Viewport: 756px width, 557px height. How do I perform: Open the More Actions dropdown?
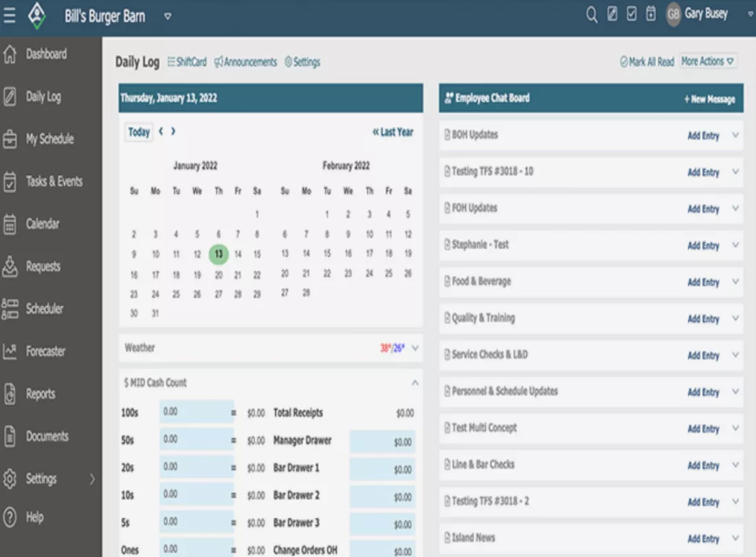point(709,61)
